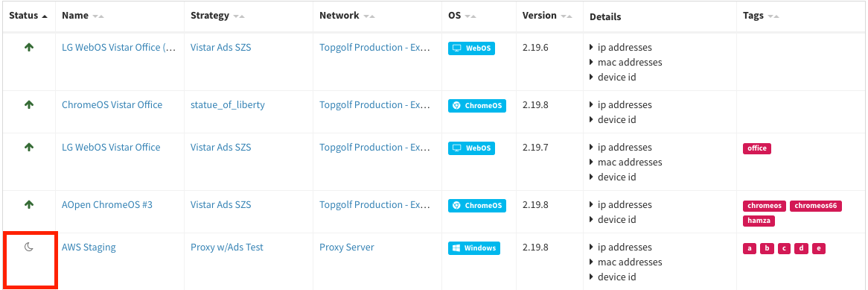Expand device id for AOpen ChromeOS #3
The width and height of the screenshot is (868, 290).
coord(613,220)
